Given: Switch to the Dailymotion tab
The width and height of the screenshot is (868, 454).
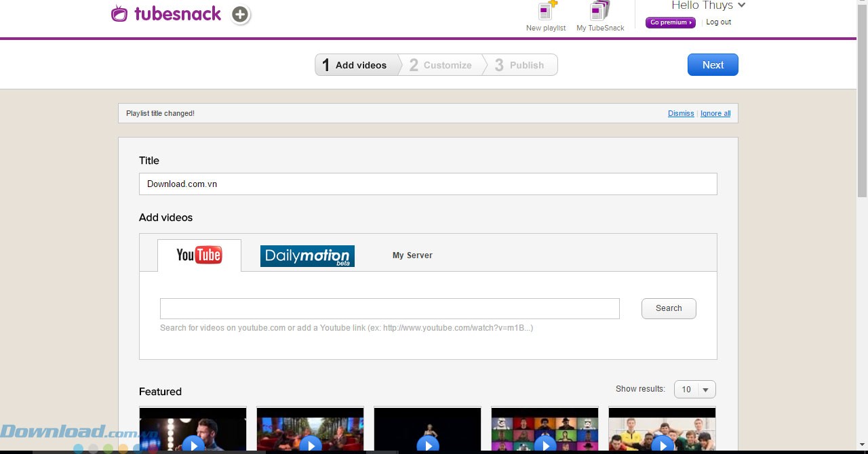Looking at the screenshot, I should (307, 256).
